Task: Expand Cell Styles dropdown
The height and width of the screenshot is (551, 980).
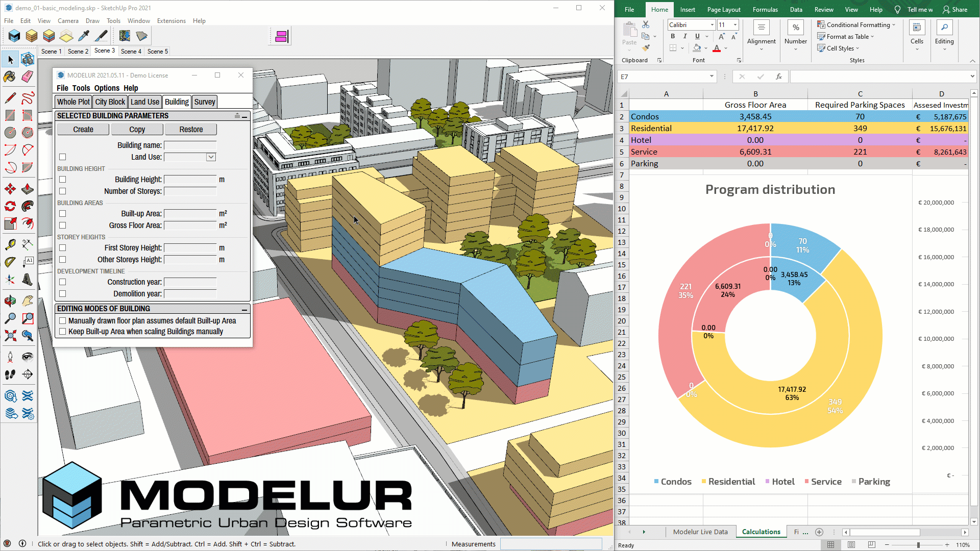Action: (838, 48)
